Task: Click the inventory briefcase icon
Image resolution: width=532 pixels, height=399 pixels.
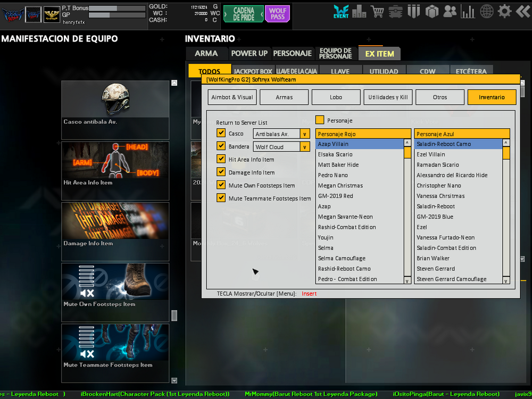Action: [x=395, y=11]
